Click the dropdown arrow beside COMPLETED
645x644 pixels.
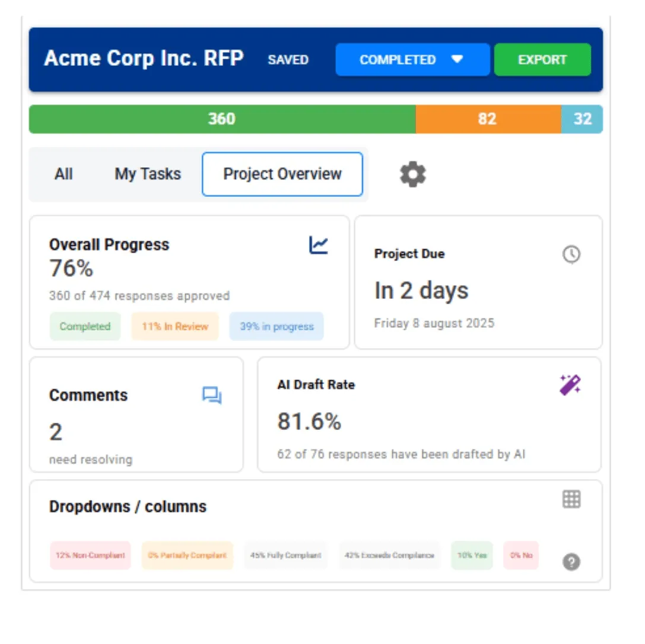point(457,59)
